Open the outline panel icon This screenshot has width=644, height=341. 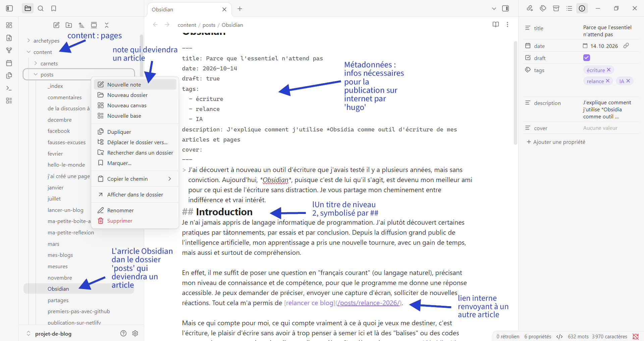point(569,8)
